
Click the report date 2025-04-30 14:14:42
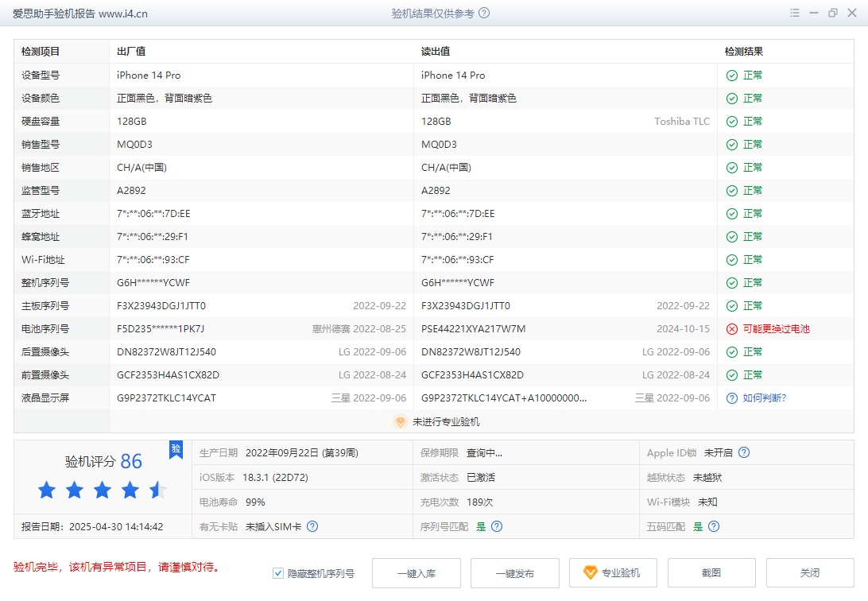pyautogui.click(x=116, y=527)
